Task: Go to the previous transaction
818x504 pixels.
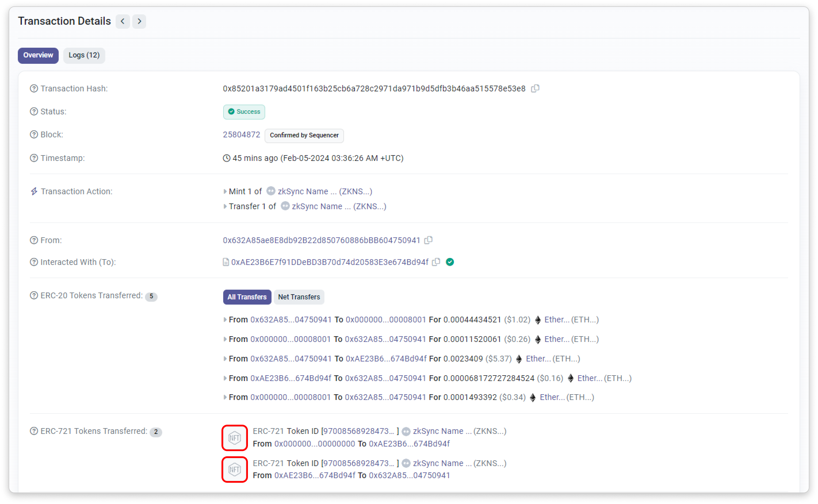Action: click(x=123, y=21)
